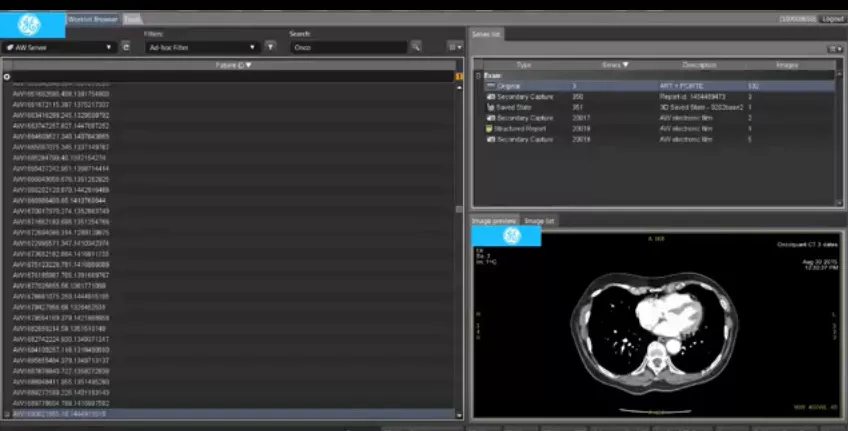Switch to the Tools tab
The height and width of the screenshot is (431, 848).
(x=132, y=19)
